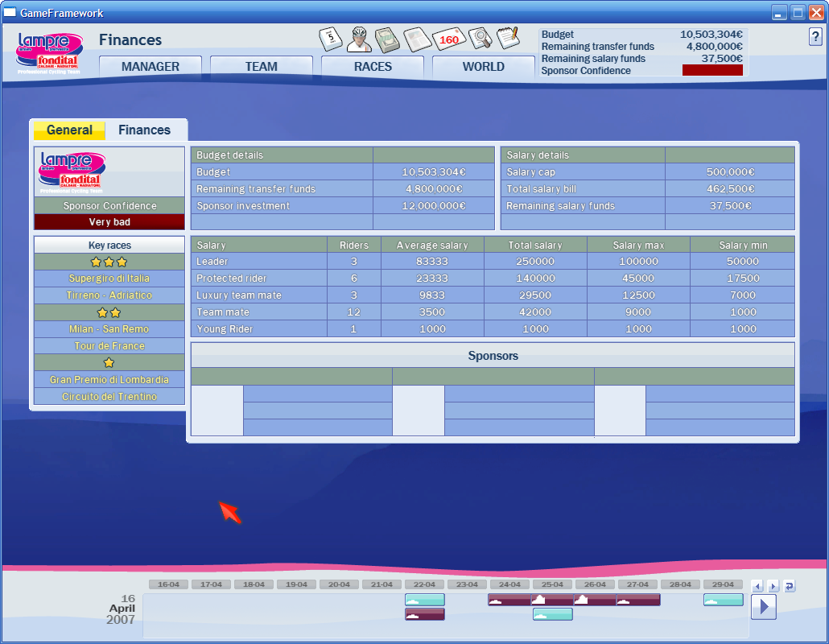Click the cyclist rider icon

[359, 39]
